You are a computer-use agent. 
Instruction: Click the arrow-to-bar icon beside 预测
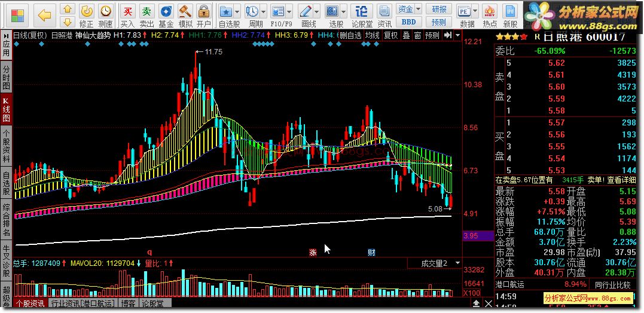click(448, 35)
